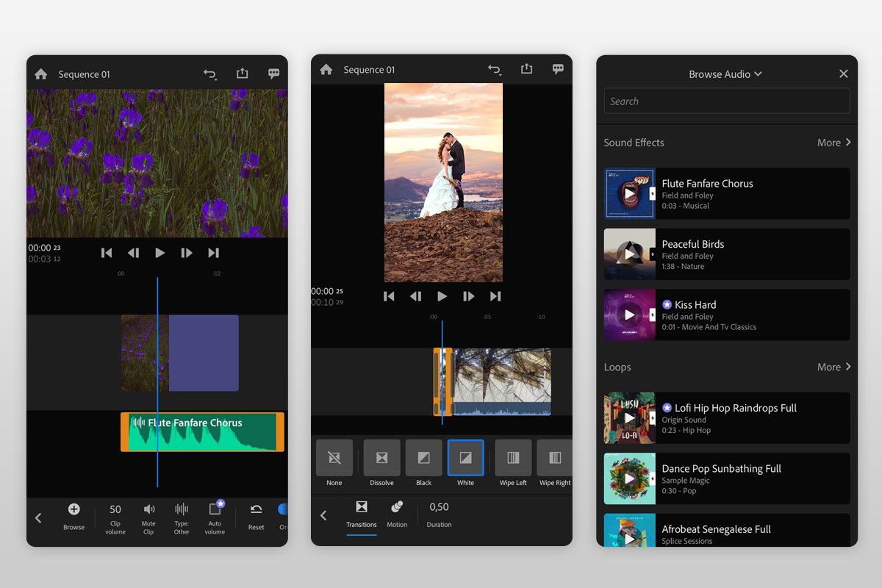Expand More under Loops
882x588 pixels.
(833, 367)
